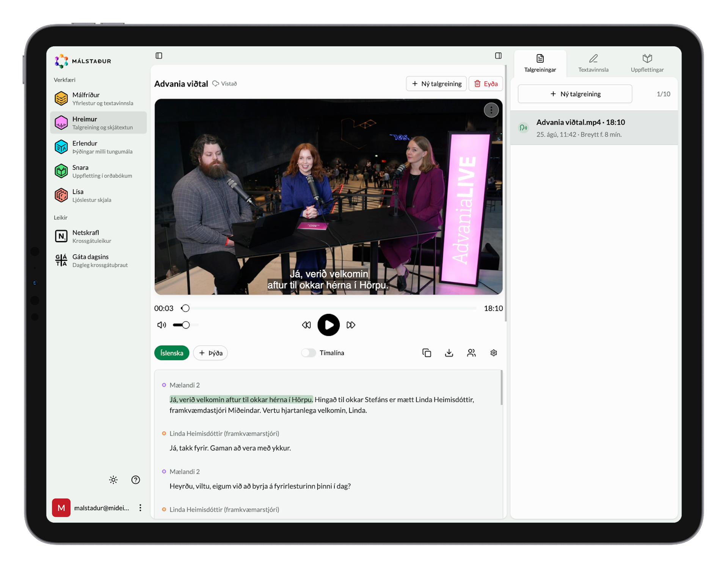Click the 00:03 current time label
This screenshot has width=728, height=569.
(x=164, y=308)
